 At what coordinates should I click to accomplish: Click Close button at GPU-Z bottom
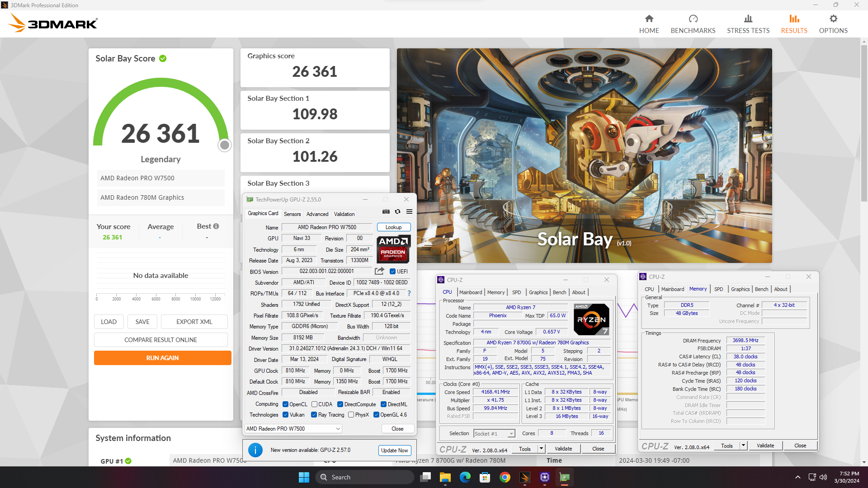point(397,429)
